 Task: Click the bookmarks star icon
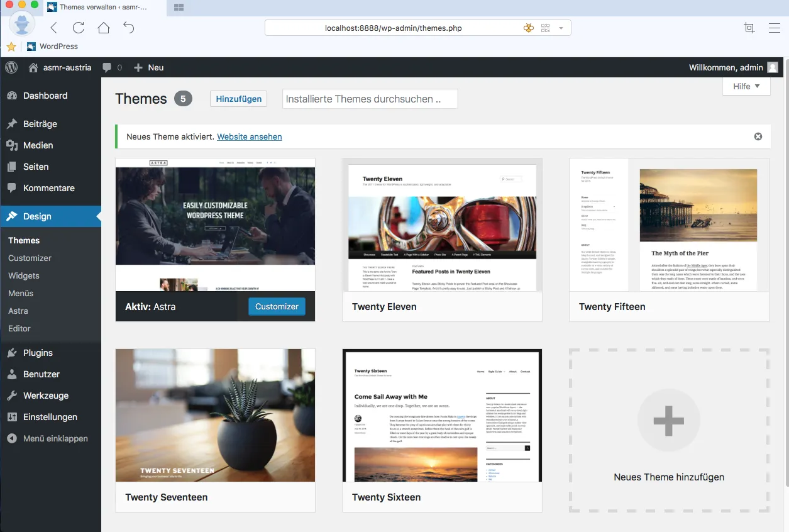point(11,47)
